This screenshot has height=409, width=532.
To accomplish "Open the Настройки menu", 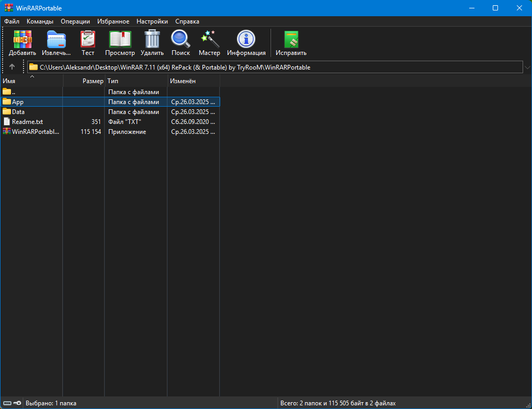I will click(x=152, y=21).
